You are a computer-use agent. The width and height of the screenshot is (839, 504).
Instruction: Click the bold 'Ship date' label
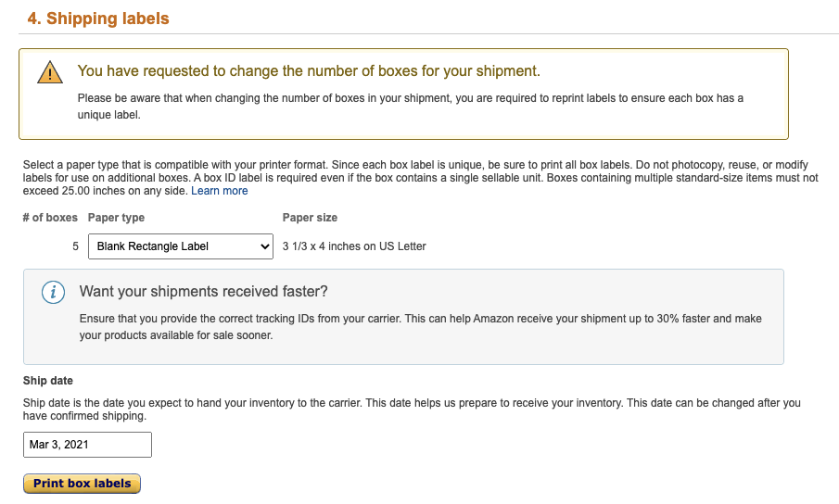48,381
